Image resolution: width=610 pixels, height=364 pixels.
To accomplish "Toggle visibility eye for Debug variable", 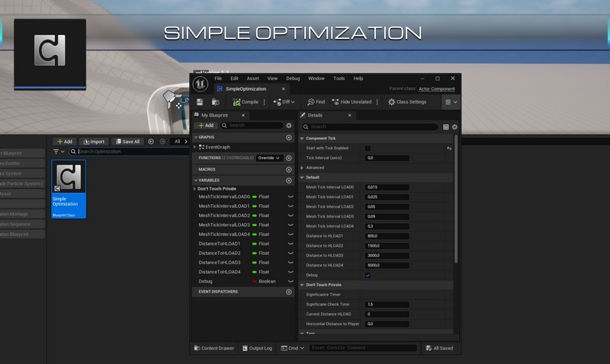I will [x=291, y=282].
